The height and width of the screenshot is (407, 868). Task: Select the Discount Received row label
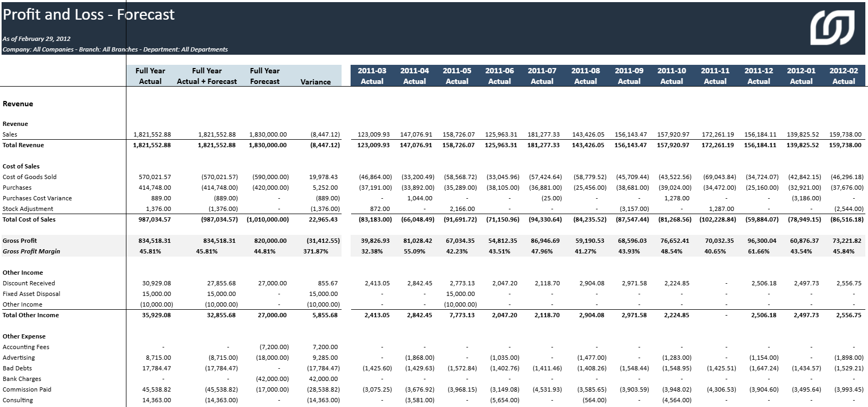[x=29, y=283]
